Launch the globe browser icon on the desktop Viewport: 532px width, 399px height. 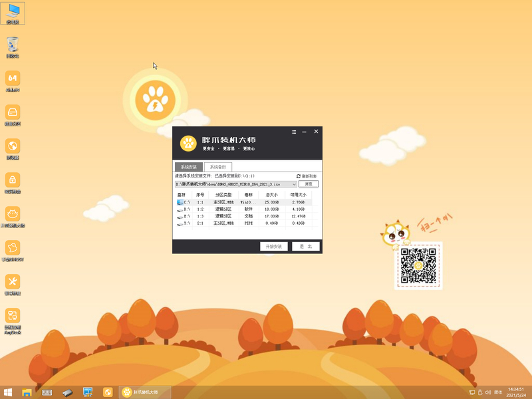(13, 148)
